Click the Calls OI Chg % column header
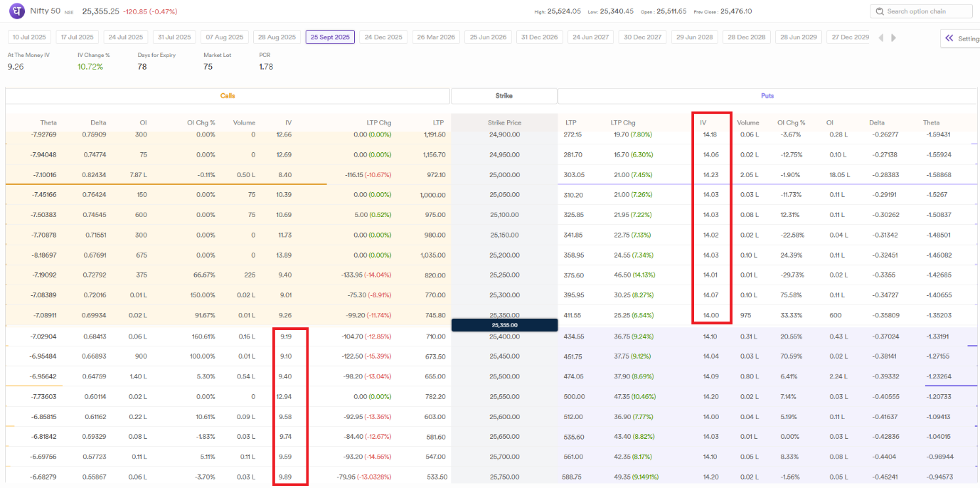Image resolution: width=980 pixels, height=488 pixels. [201, 123]
